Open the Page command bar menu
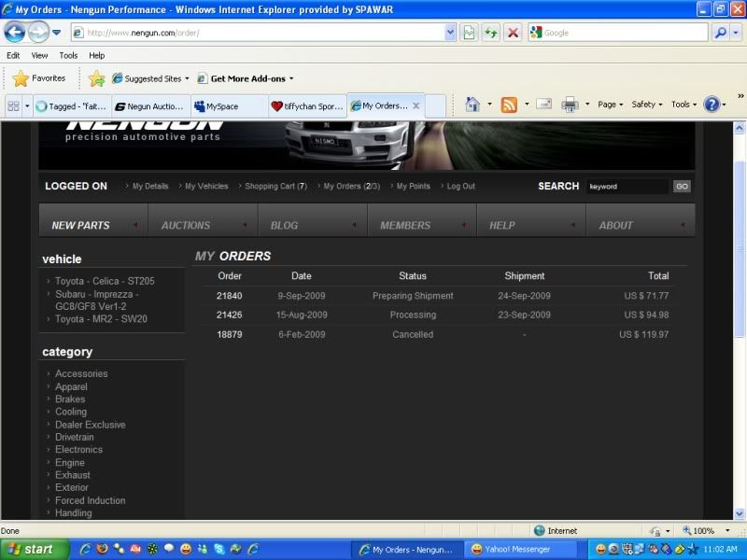Screen dimensions: 747x560 pyautogui.click(x=610, y=105)
